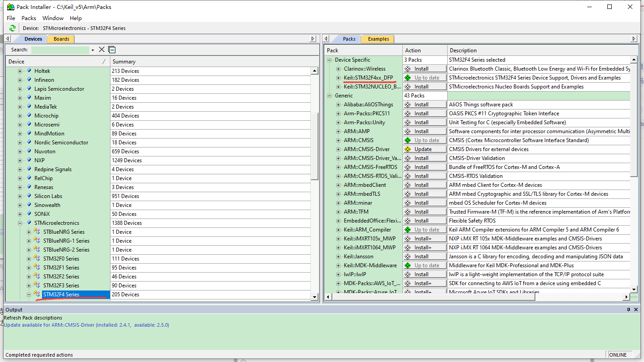
Task: Click device list vertical scrollbar down arrow
Action: tap(314, 297)
